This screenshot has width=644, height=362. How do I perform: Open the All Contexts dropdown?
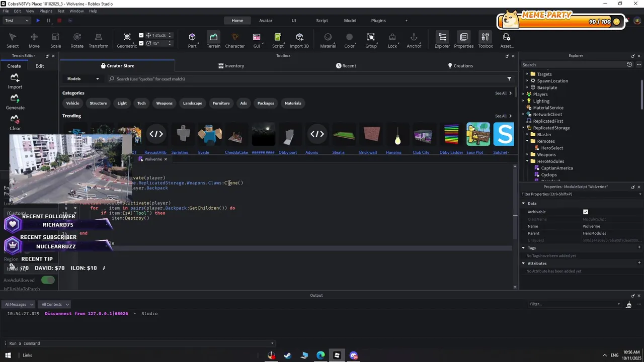55,304
